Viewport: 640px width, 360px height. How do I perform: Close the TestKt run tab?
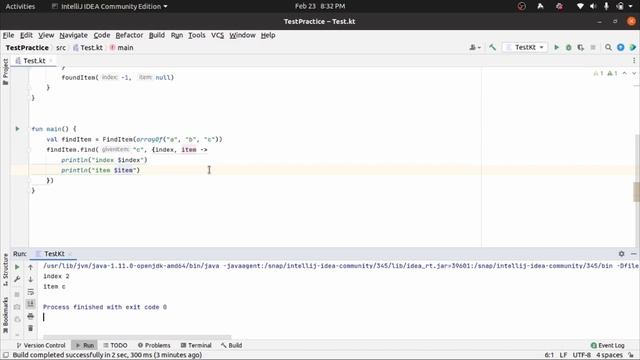tap(69, 253)
